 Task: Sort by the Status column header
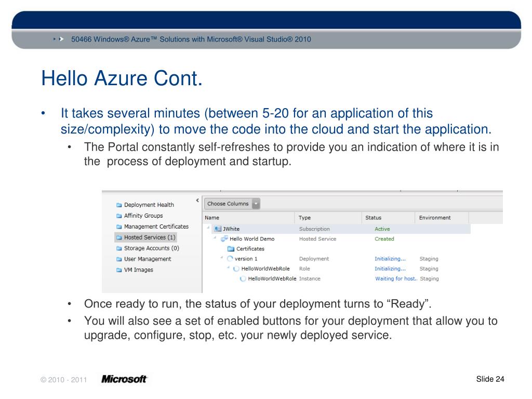click(373, 218)
